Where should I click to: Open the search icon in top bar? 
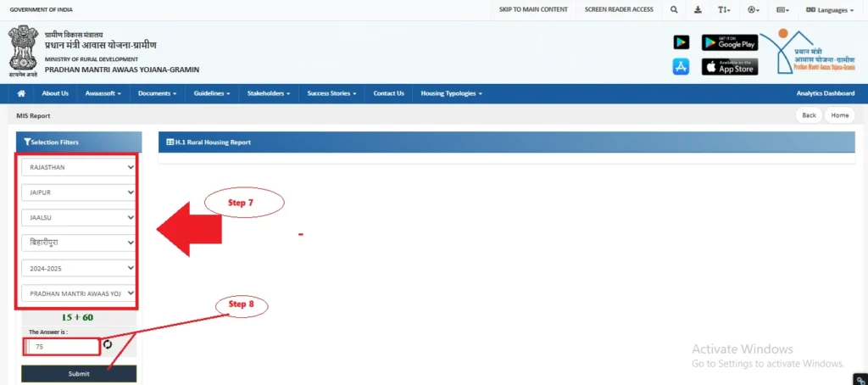coord(674,9)
